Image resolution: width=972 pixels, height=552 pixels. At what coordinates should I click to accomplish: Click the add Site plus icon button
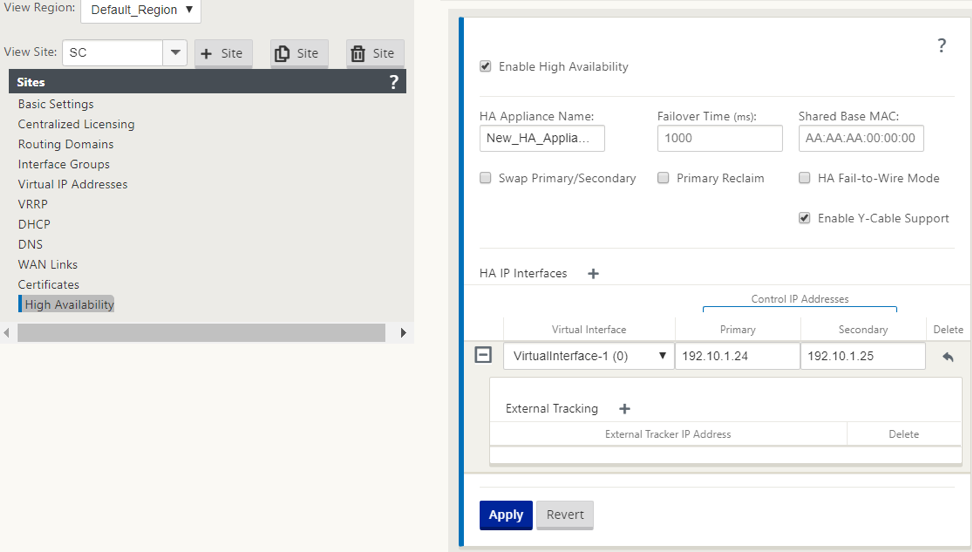[223, 53]
